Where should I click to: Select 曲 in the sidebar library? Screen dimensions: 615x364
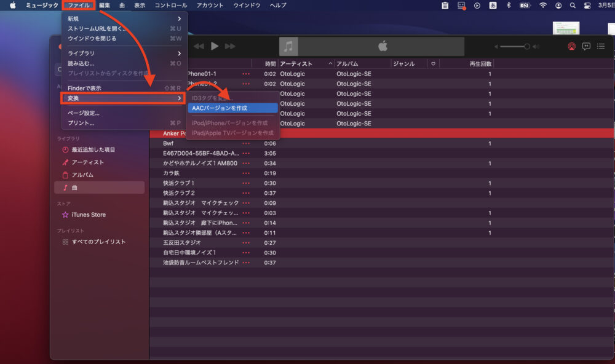click(99, 188)
